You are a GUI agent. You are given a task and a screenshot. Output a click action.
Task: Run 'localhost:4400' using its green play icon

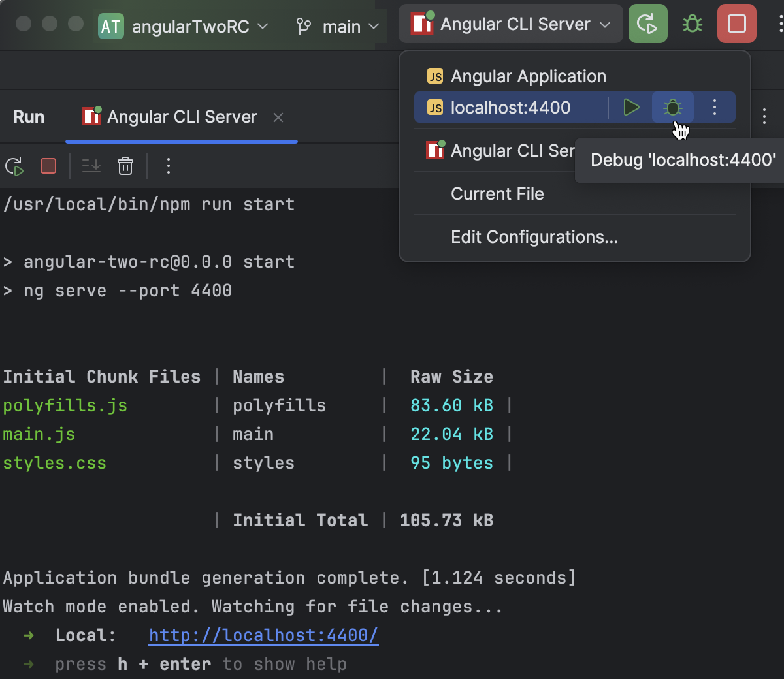pyautogui.click(x=631, y=107)
